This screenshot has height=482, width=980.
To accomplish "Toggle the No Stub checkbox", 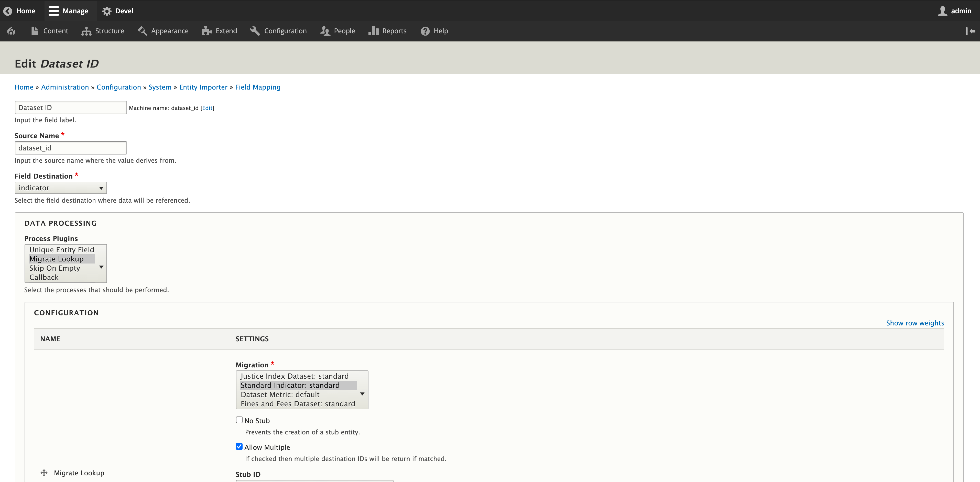I will 239,420.
